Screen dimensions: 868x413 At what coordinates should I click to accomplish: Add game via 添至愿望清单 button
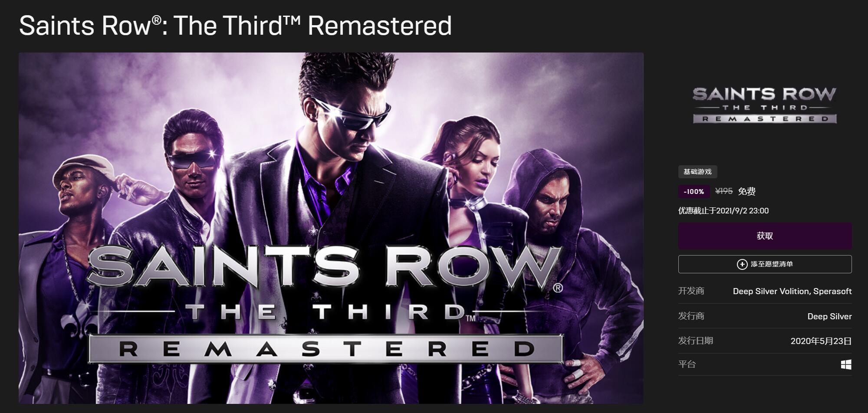click(765, 264)
